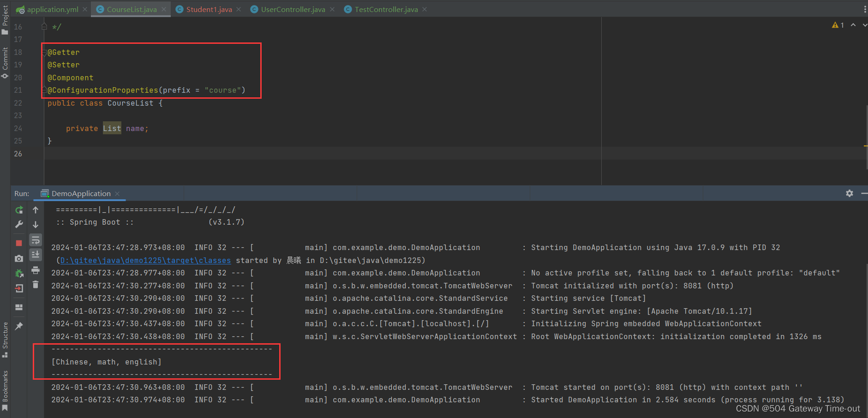
Task: Open the Bookmarks tool window
Action: click(x=5, y=390)
